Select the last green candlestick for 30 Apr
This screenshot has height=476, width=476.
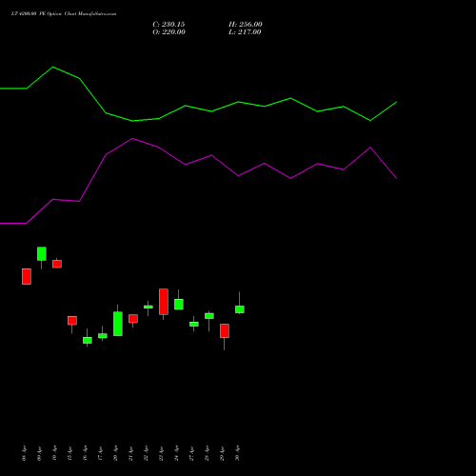[x=240, y=309]
